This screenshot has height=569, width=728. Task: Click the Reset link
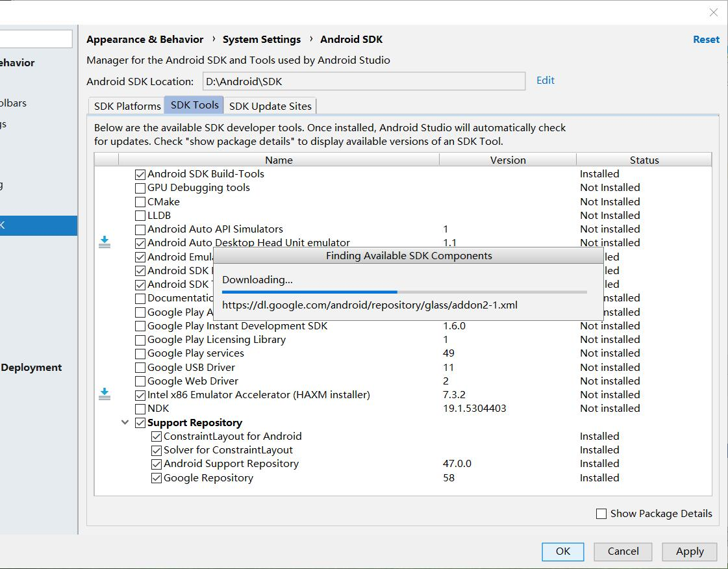click(x=706, y=40)
